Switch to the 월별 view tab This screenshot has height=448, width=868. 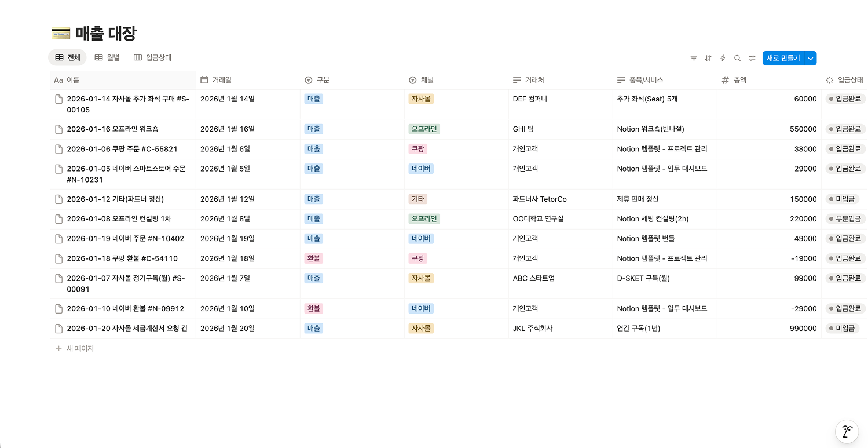107,57
